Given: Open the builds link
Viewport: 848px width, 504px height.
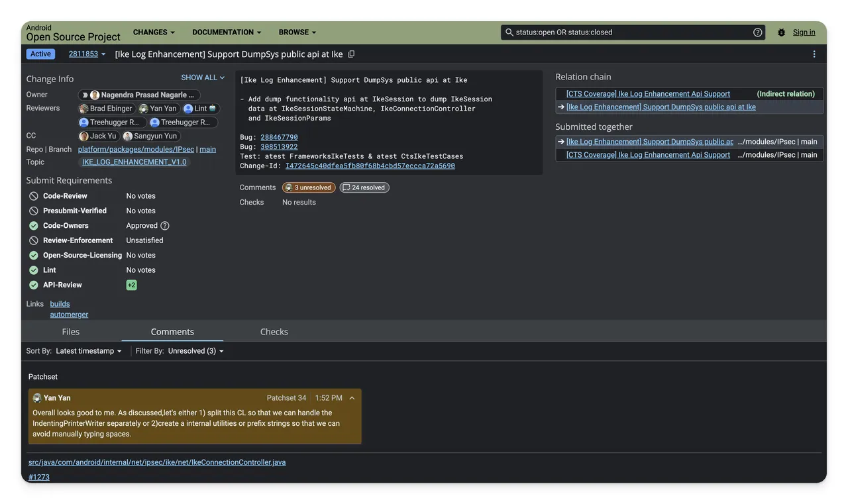Looking at the screenshot, I should click(60, 304).
